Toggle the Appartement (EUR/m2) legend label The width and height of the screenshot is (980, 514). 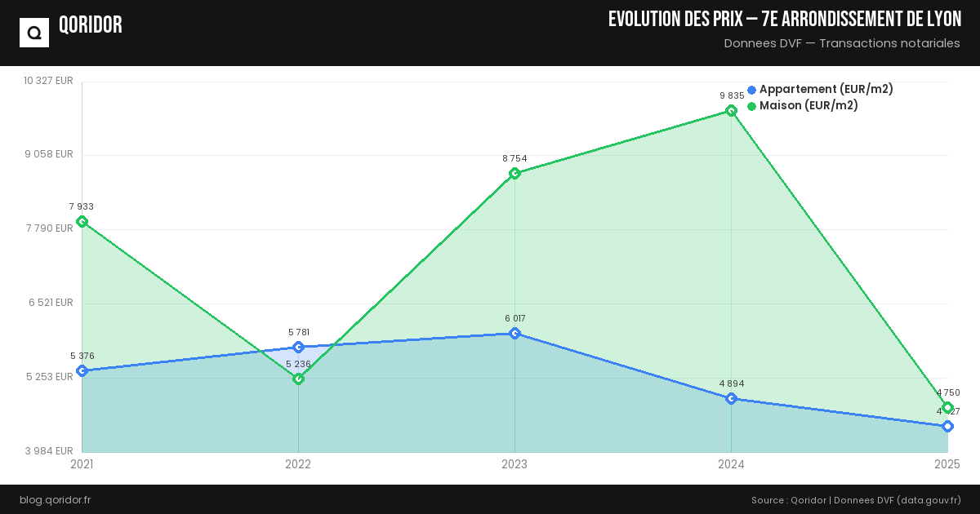pos(826,90)
